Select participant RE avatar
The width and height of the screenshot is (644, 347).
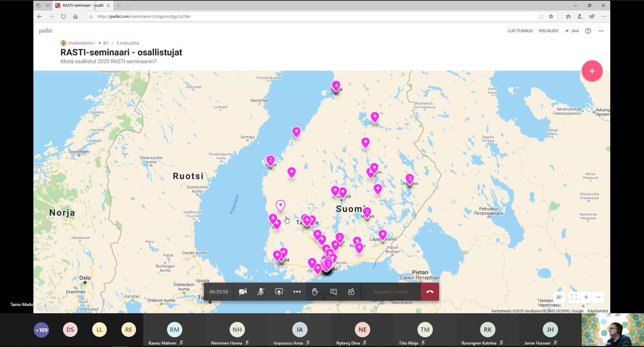pyautogui.click(x=128, y=330)
